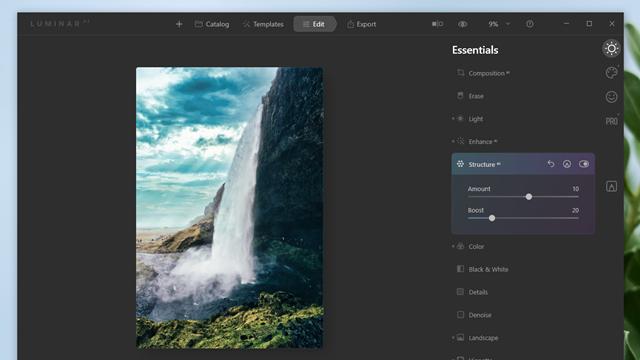Click the Boost value 20
This screenshot has height=360, width=640.
(576, 210)
